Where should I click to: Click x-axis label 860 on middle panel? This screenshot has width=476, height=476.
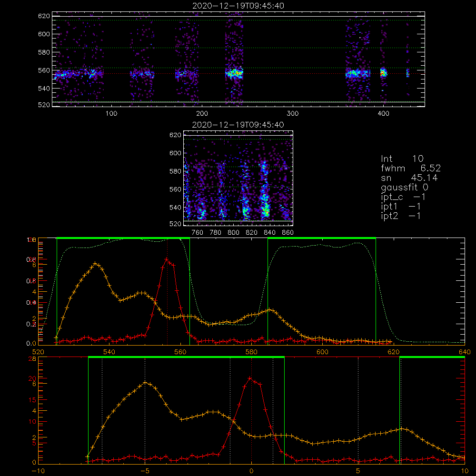288,233
